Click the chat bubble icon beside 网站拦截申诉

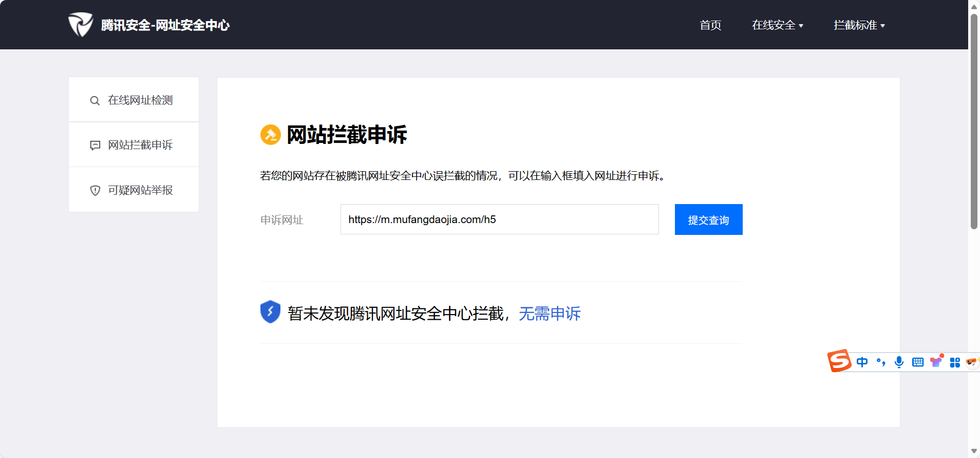coord(95,145)
